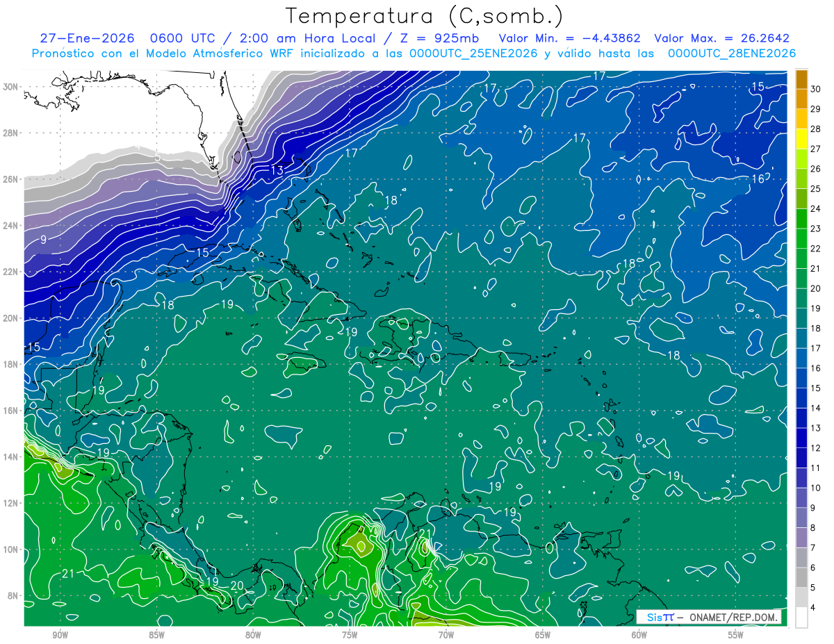Viewport: 834px width, 644px height.
Task: Click the gray legend swatch between 5 and 6
Action: (801, 577)
